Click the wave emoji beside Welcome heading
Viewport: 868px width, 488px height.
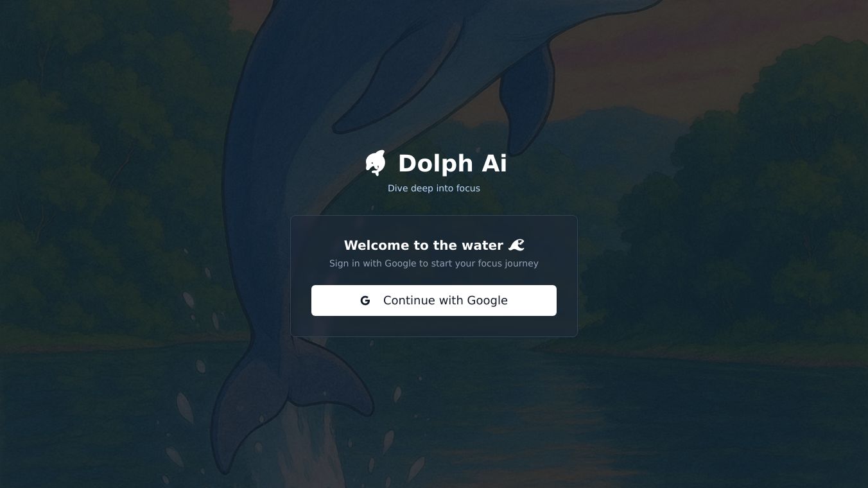pos(516,245)
